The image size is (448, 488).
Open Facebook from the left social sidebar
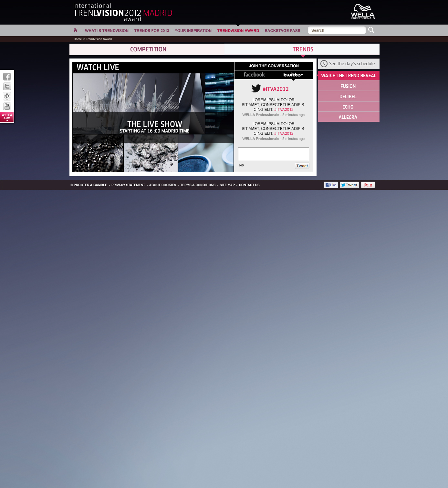pos(7,77)
